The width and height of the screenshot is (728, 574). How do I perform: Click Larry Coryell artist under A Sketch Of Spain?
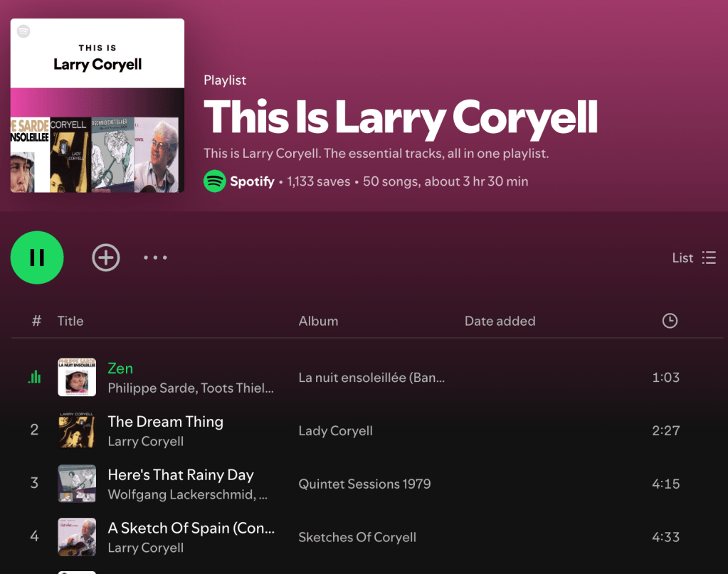pyautogui.click(x=146, y=548)
